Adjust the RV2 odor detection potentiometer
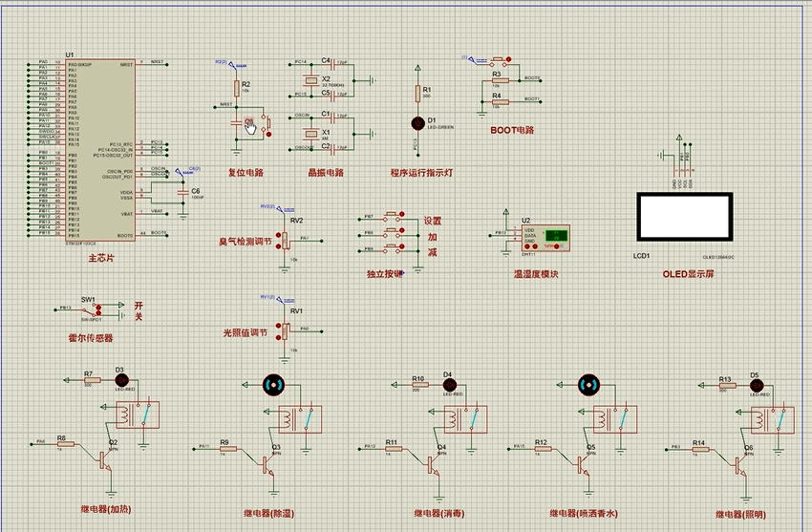812x532 pixels. click(285, 239)
